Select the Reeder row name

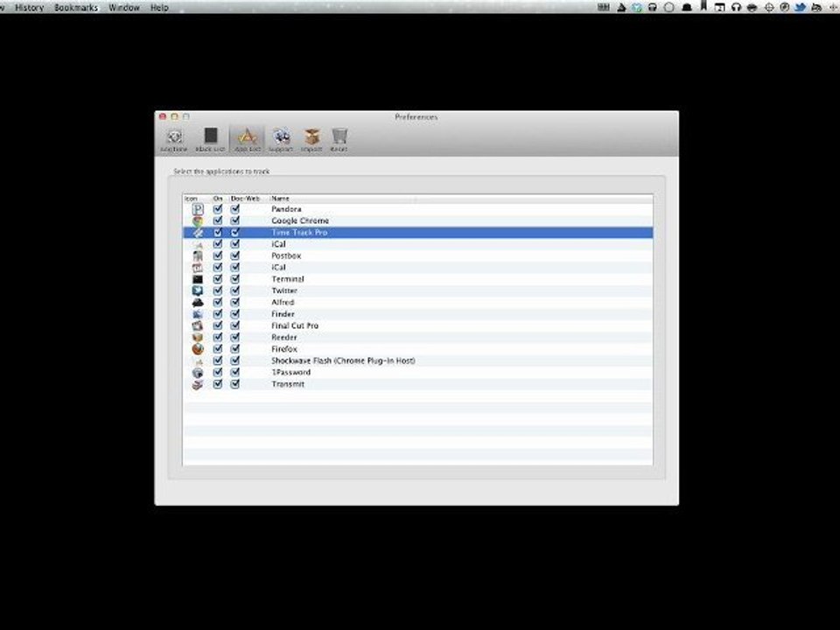283,338
